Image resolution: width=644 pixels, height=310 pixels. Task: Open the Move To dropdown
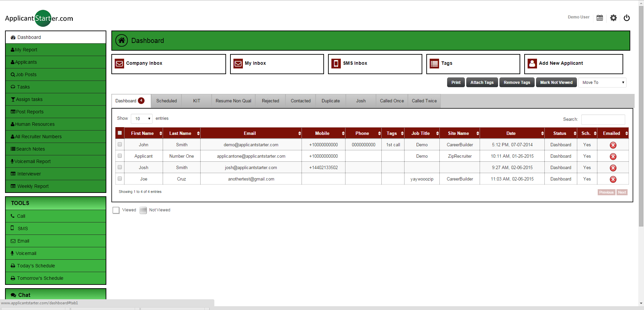point(602,83)
